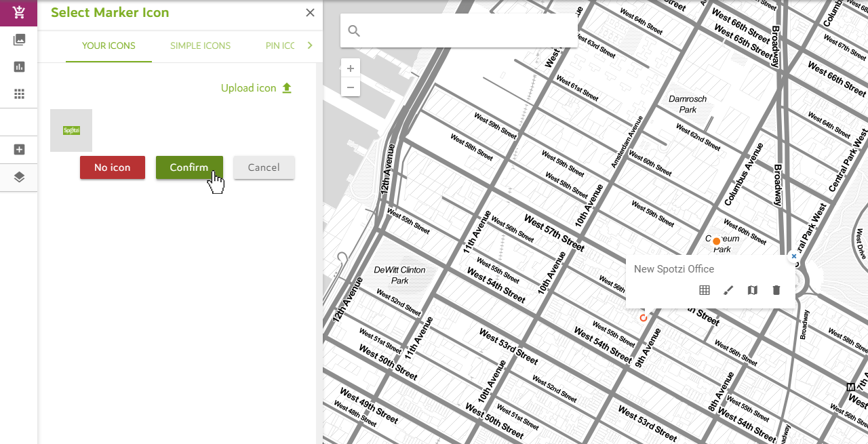Open the bar chart sidebar icon
The height and width of the screenshot is (444, 868).
pos(19,66)
